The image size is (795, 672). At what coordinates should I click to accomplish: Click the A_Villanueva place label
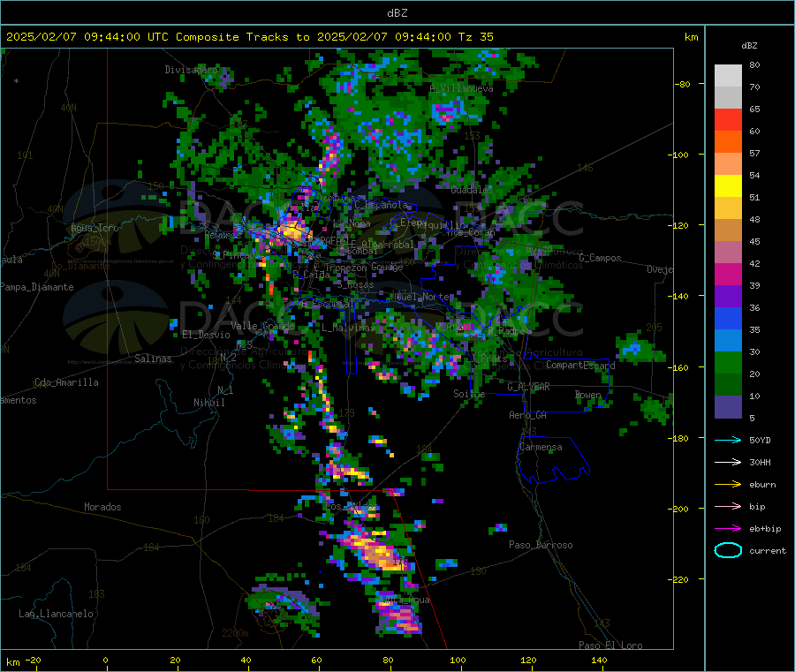coord(461,88)
